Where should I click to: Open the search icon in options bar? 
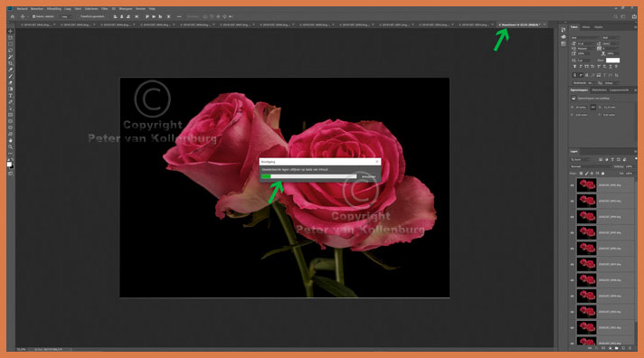(x=616, y=16)
